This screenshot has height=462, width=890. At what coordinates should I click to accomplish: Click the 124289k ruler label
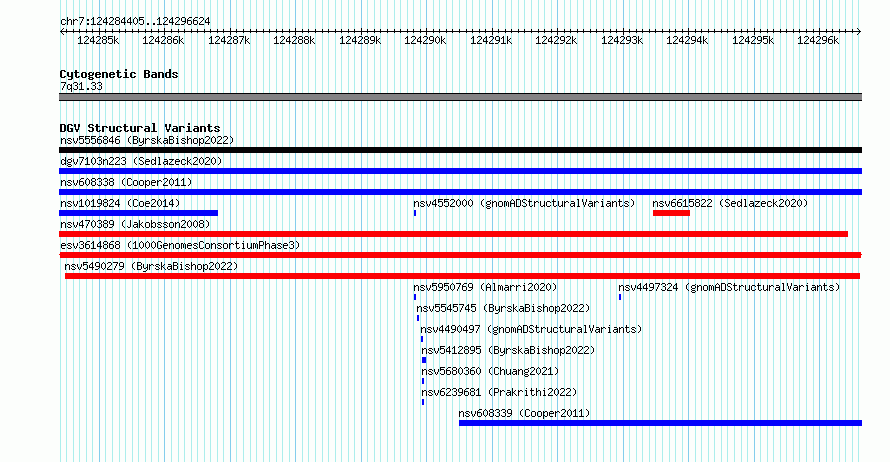pyautogui.click(x=360, y=40)
